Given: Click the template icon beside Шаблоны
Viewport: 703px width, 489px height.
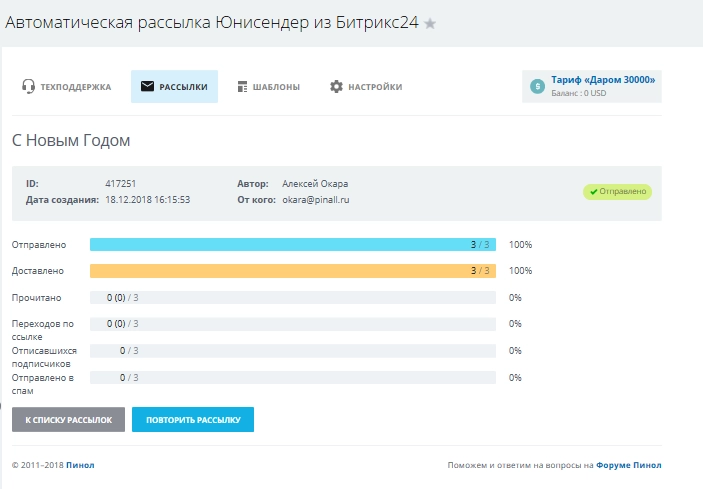Looking at the screenshot, I should pyautogui.click(x=242, y=87).
